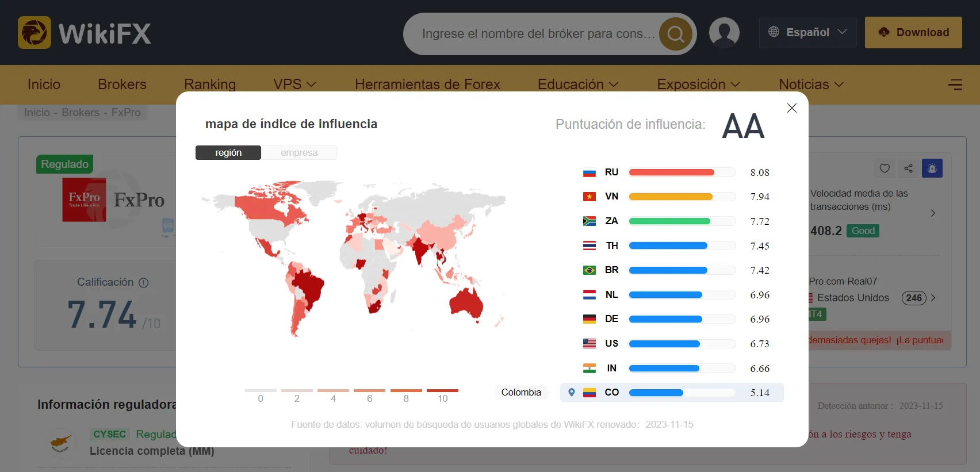The height and width of the screenshot is (472, 980).
Task: Open the user profile avatar
Action: click(724, 33)
